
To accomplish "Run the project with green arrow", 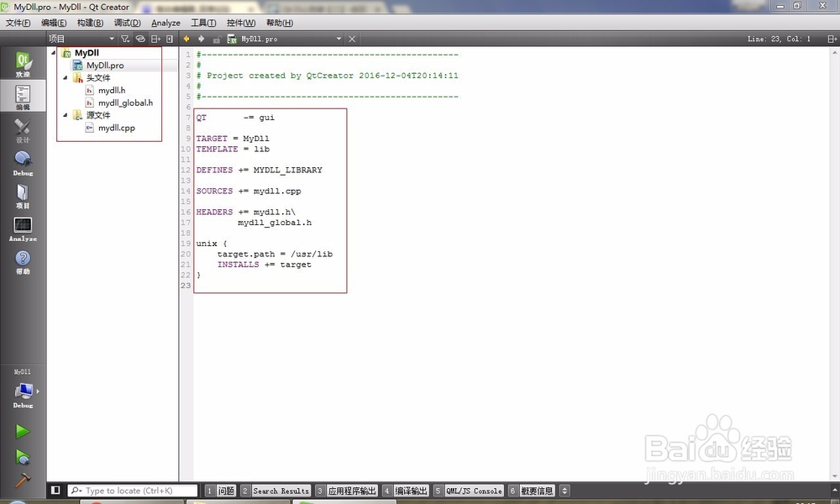I will [x=23, y=431].
